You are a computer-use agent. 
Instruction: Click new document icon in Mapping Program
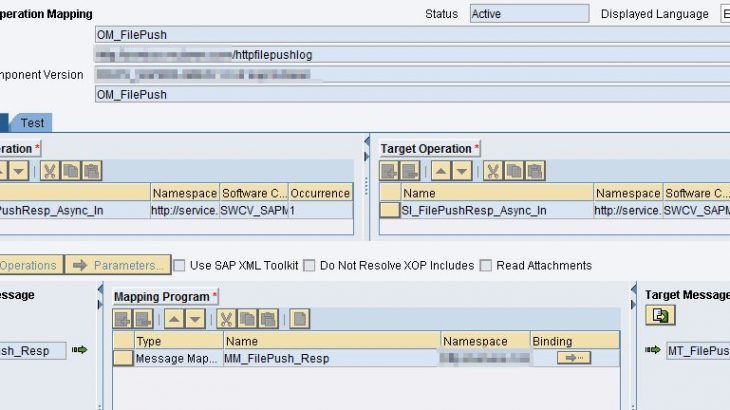click(299, 319)
